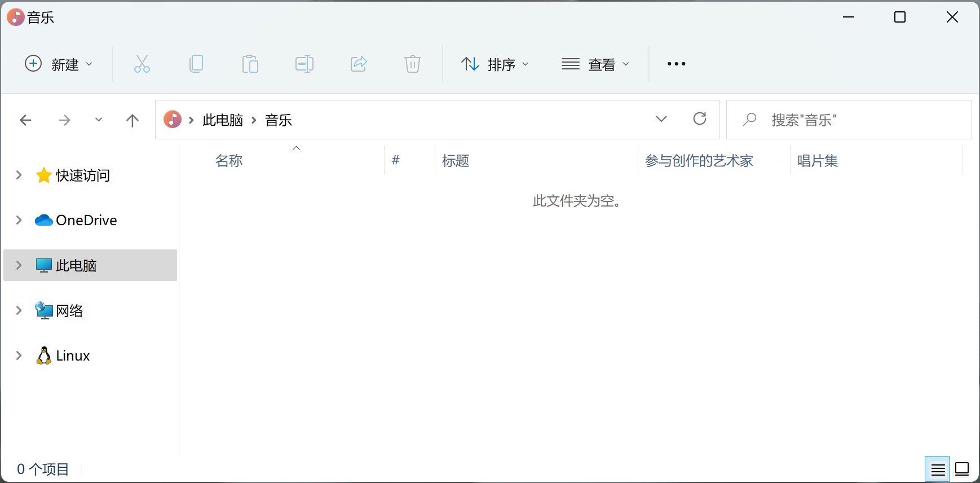Click the Cut scissors icon

(142, 64)
